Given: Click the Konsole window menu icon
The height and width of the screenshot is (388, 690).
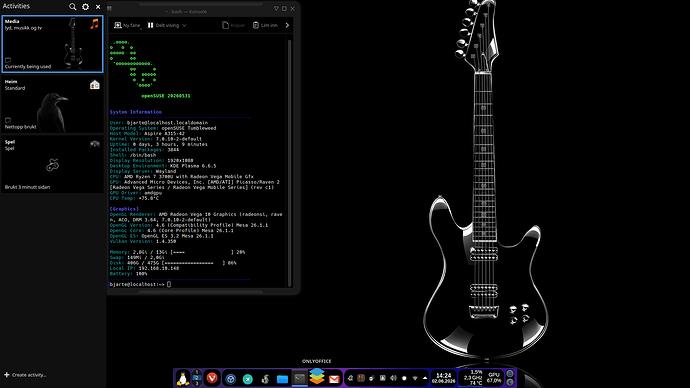Looking at the screenshot, I should pos(110,8).
